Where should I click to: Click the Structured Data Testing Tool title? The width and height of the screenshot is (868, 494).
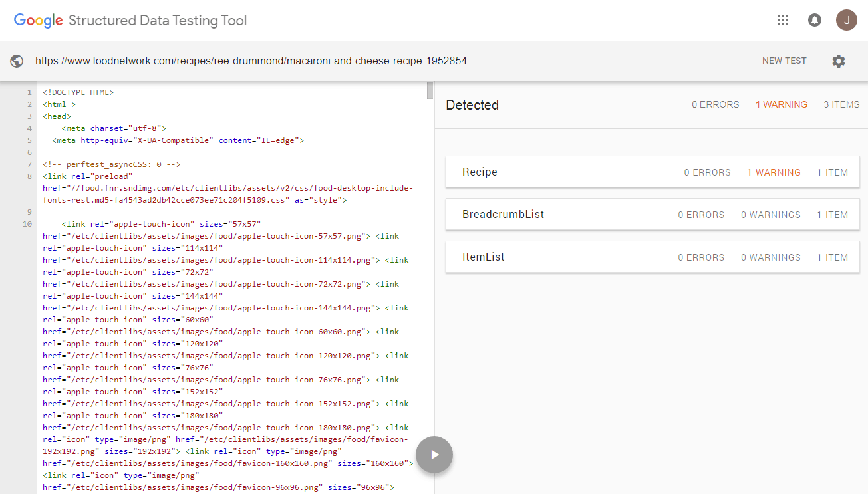[x=158, y=21]
